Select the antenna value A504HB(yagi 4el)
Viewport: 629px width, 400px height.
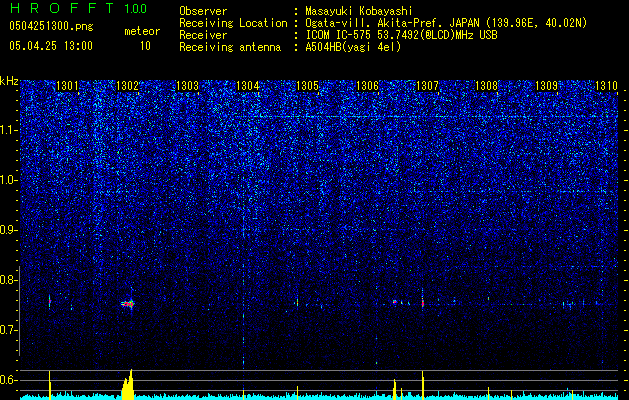point(353,47)
